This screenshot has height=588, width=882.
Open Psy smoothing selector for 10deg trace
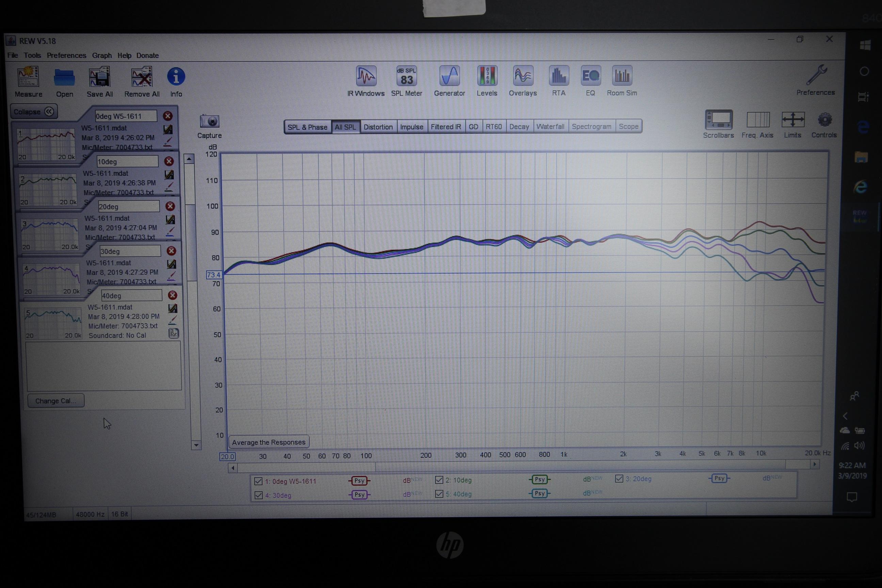pos(540,479)
